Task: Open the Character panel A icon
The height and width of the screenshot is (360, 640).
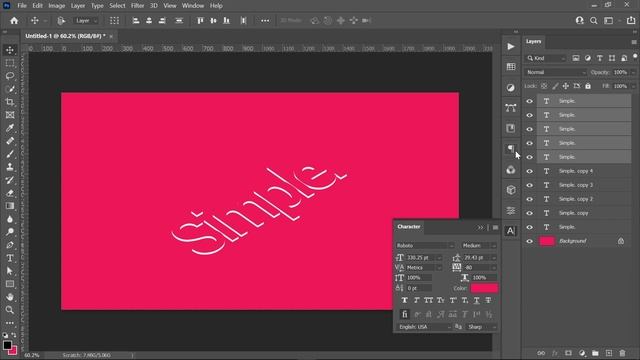Action: click(511, 231)
